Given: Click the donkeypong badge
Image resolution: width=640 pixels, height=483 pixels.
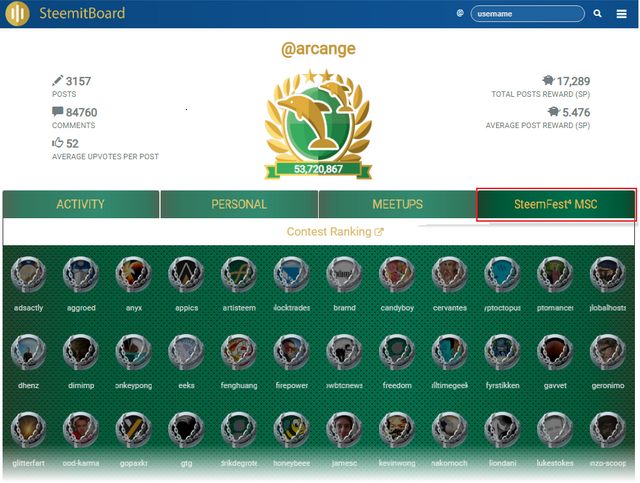Looking at the screenshot, I should point(133,352).
